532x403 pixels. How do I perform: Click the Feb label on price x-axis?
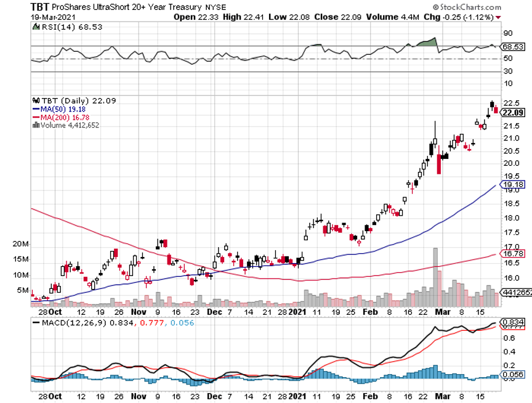(370, 312)
